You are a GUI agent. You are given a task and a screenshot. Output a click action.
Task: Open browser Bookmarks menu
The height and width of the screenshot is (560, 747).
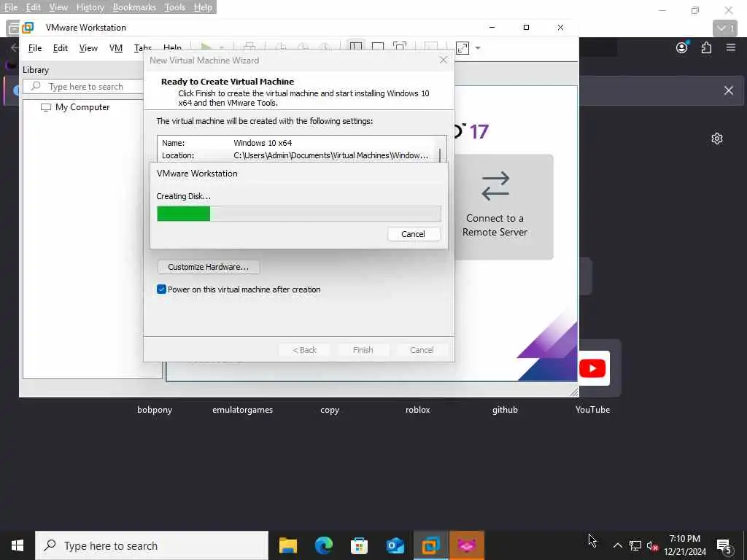(x=134, y=7)
